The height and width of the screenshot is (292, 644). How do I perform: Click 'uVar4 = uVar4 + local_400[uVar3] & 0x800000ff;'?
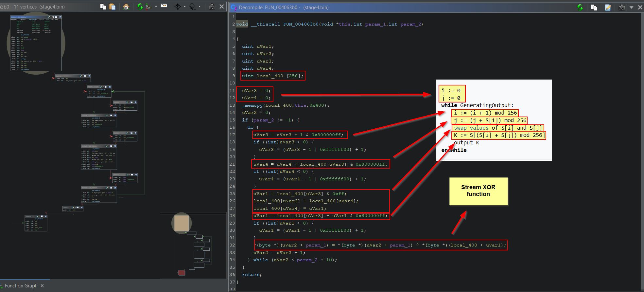coord(321,164)
